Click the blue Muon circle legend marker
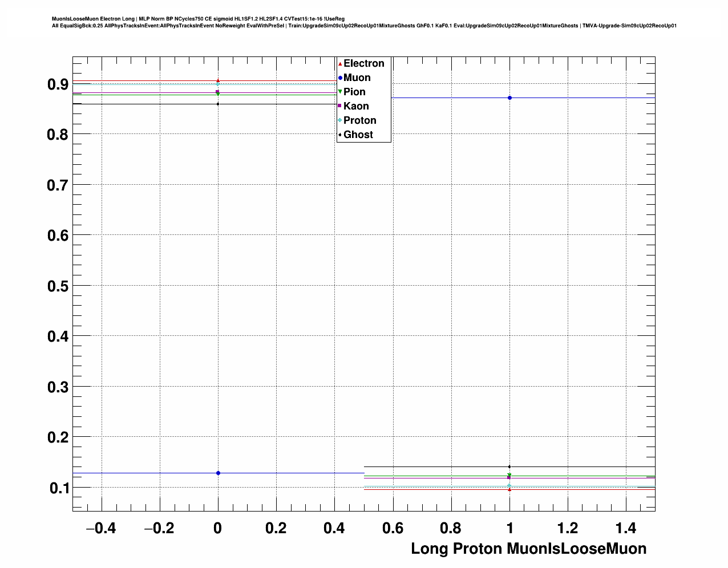 pos(340,78)
